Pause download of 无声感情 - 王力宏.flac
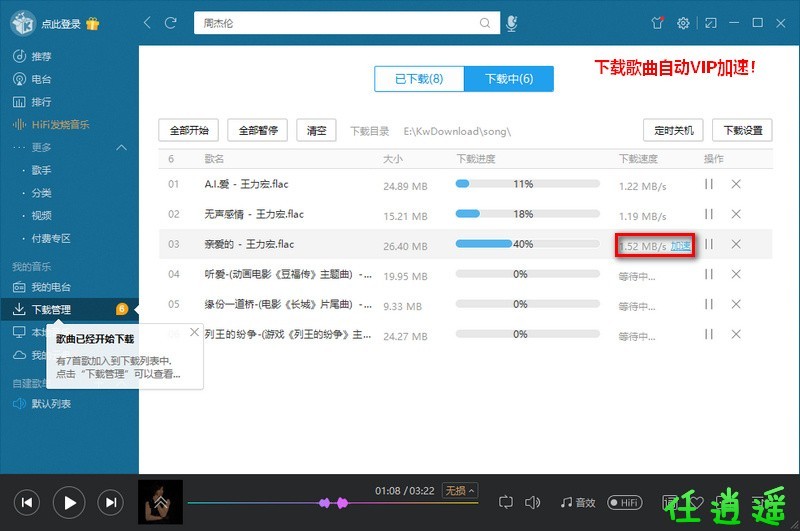800x531 pixels. (x=709, y=214)
